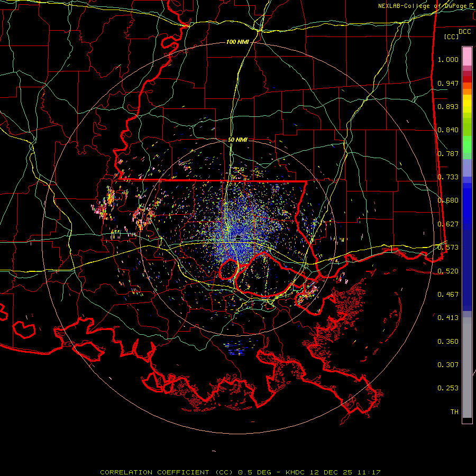Pick the red color bar segment
The image size is (476, 476).
467,79
